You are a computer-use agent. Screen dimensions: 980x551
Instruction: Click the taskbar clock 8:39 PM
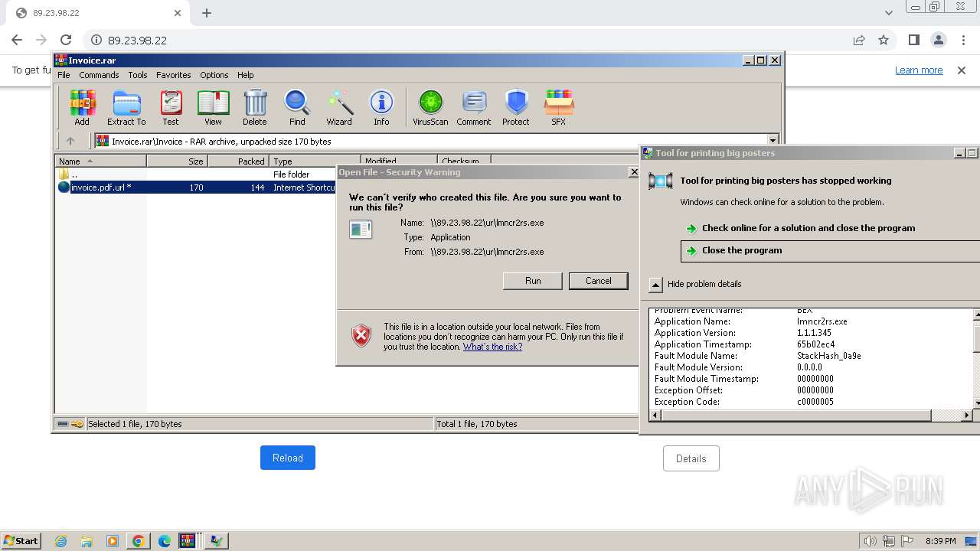(x=940, y=541)
